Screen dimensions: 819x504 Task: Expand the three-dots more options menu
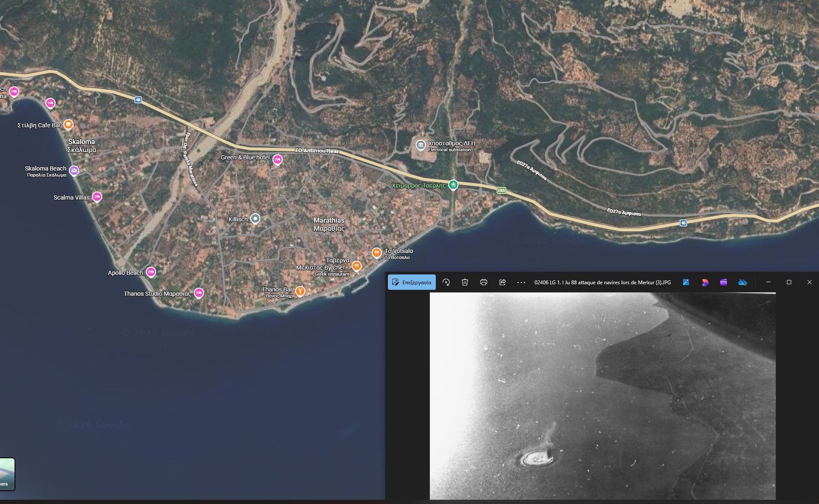tap(521, 282)
